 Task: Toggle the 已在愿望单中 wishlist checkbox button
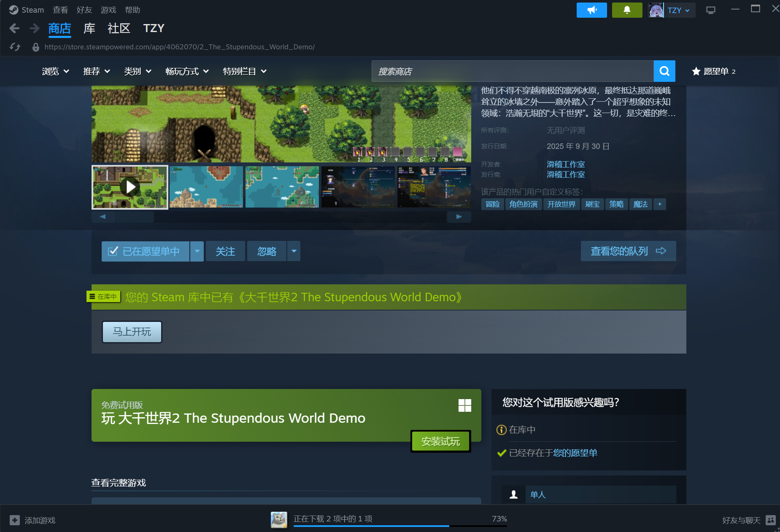pos(146,251)
